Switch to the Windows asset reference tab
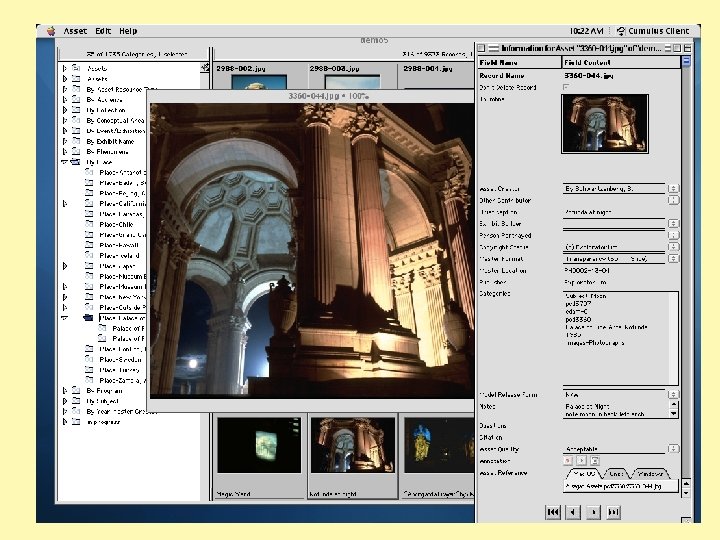The image size is (720, 540). click(x=650, y=473)
